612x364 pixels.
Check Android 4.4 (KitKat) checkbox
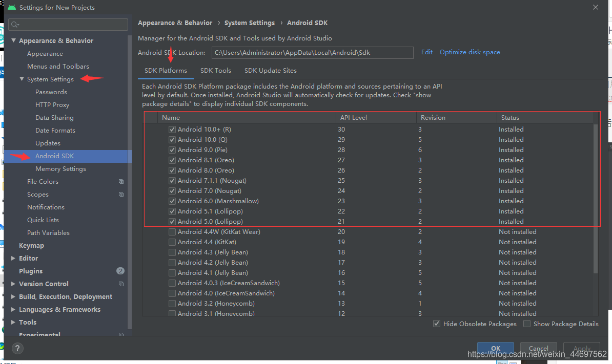click(172, 242)
